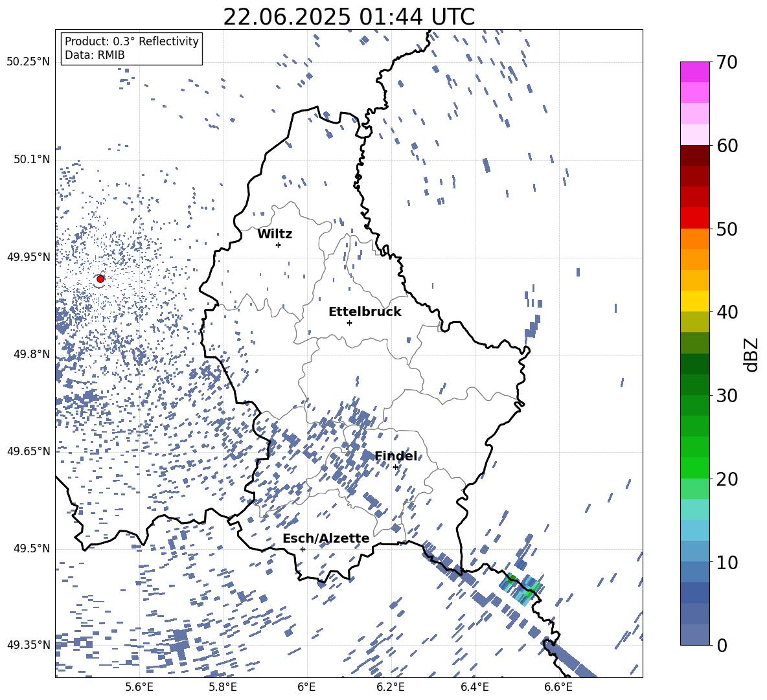Click the 49.5°N latitude label
This screenshot has width=767, height=700.
[32, 548]
